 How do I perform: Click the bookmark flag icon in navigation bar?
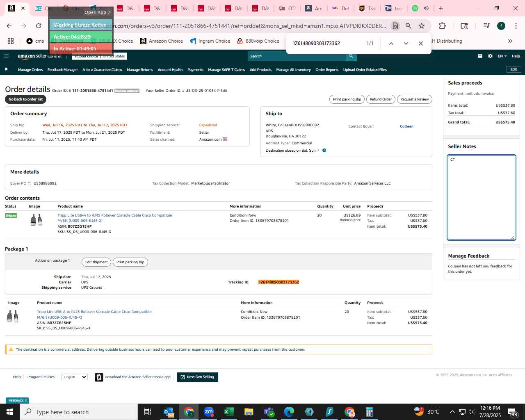click(6, 70)
